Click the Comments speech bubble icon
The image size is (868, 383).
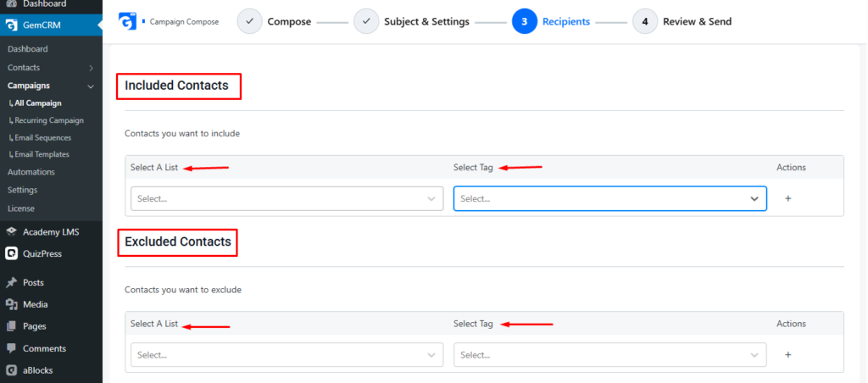(11, 349)
